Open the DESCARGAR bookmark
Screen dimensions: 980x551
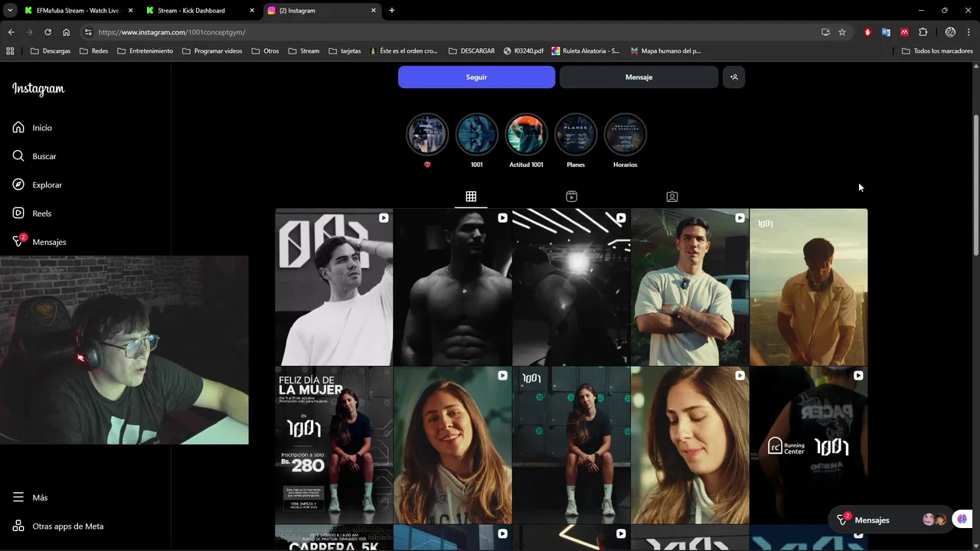click(472, 51)
